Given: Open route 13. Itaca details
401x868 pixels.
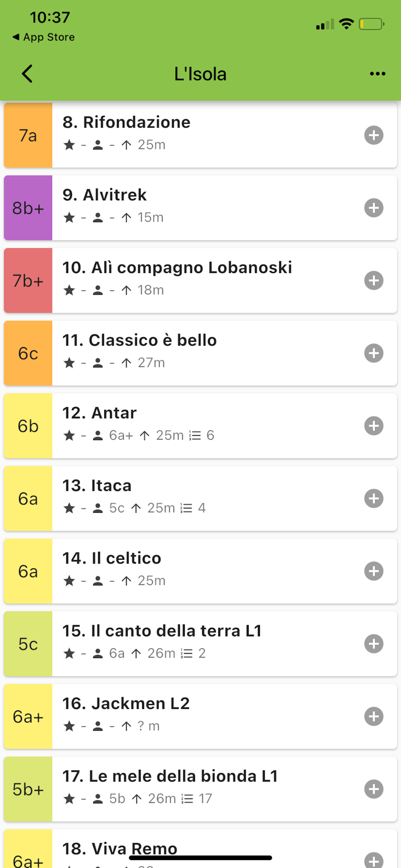Looking at the screenshot, I should pyautogui.click(x=200, y=498).
